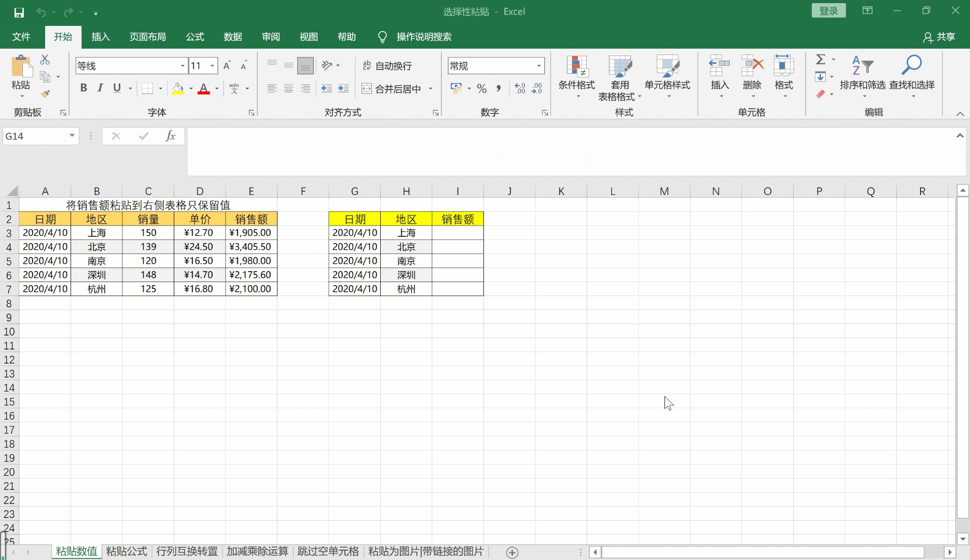Switch to the 插入 ribbon tab
970x560 pixels.
click(x=101, y=37)
